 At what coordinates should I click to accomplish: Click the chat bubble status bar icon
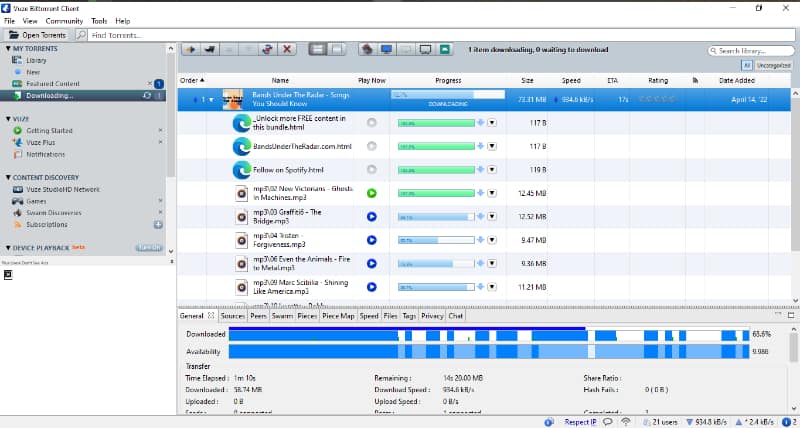point(608,422)
